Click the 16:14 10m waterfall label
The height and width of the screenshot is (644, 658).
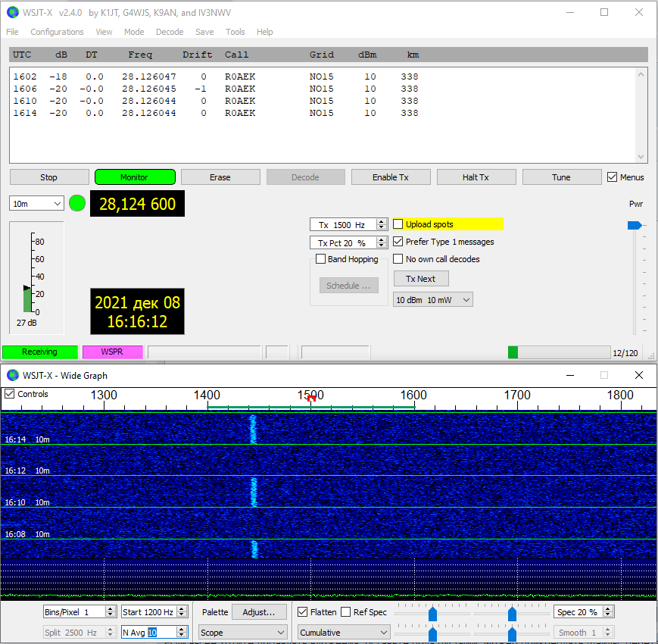(x=27, y=439)
